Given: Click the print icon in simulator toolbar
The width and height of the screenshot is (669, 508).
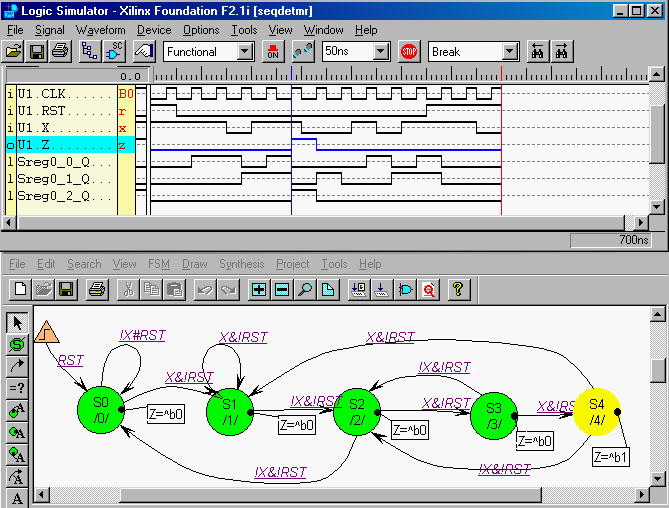Looking at the screenshot, I should coord(60,51).
